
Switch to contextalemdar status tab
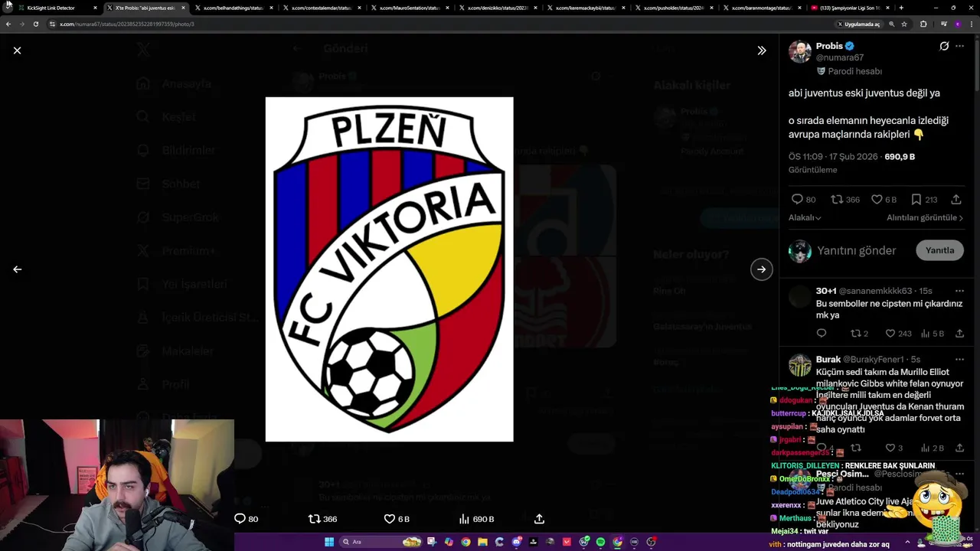[321, 8]
